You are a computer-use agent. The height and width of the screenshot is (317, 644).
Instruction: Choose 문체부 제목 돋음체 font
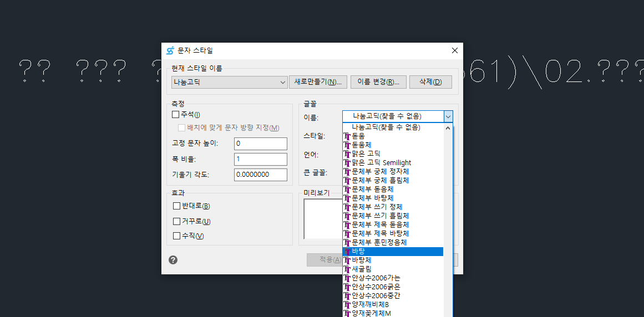point(393,225)
